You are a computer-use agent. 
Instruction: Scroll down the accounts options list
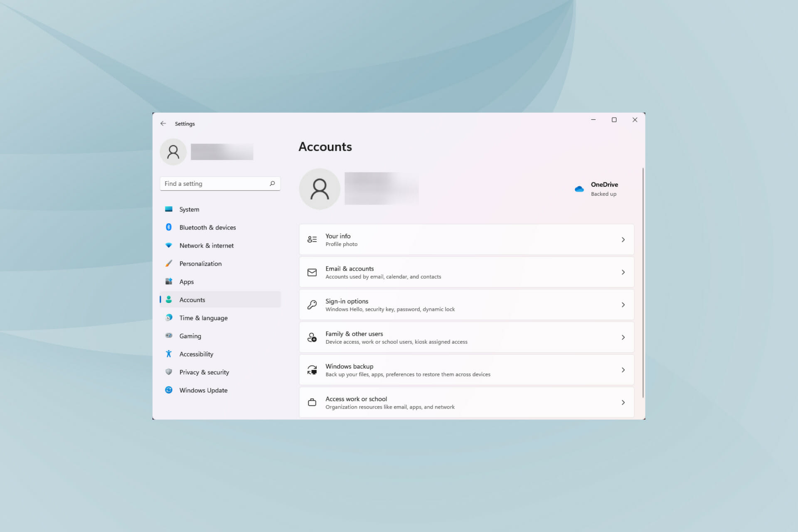coord(641,404)
